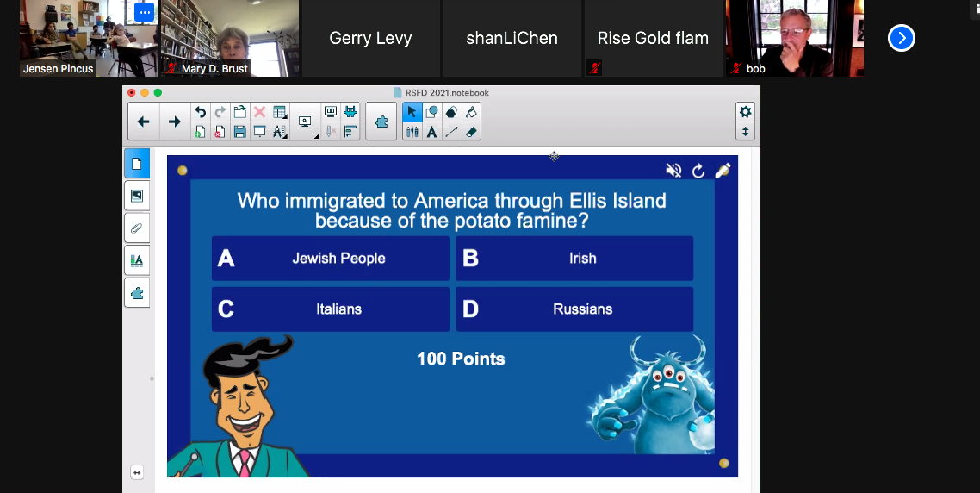Screen dimensions: 980x493
Task: Choose answer C Italians
Action: point(330,309)
